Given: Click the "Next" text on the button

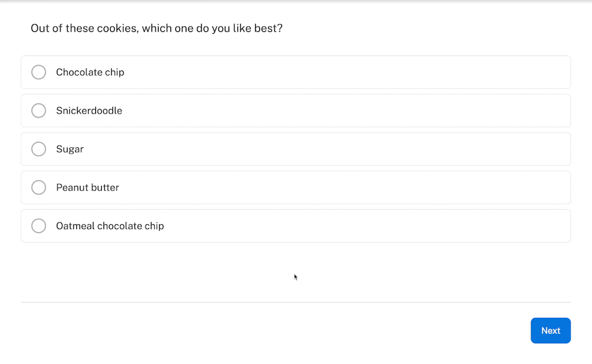Looking at the screenshot, I should point(551,331).
